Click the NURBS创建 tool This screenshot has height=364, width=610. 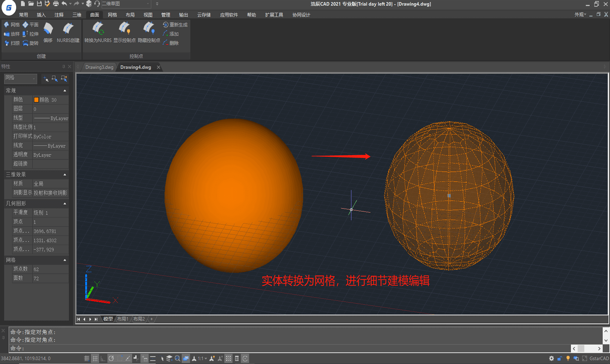click(68, 33)
